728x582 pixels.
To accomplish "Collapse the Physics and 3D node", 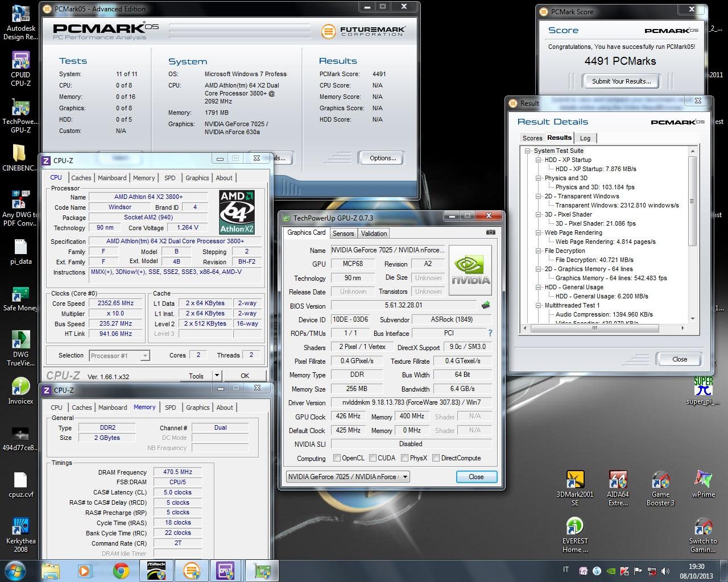I will click(539, 178).
